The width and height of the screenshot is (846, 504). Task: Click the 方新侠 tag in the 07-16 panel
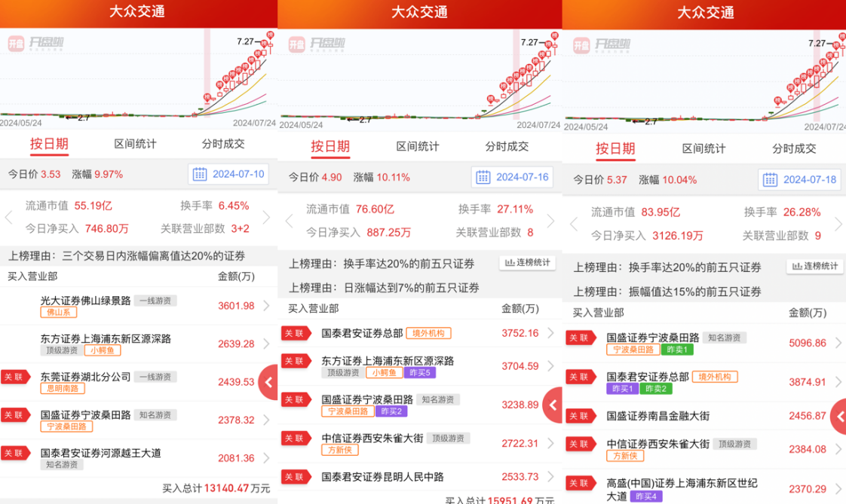pyautogui.click(x=340, y=450)
